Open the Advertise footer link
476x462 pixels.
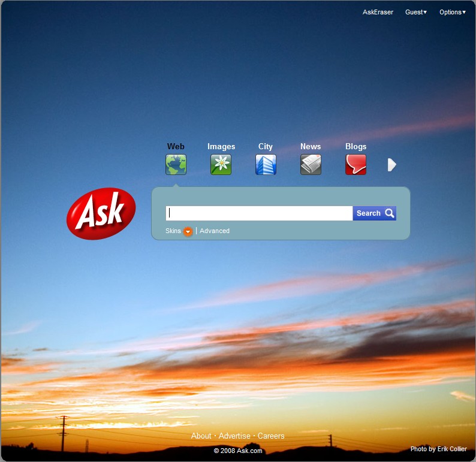[x=234, y=436]
